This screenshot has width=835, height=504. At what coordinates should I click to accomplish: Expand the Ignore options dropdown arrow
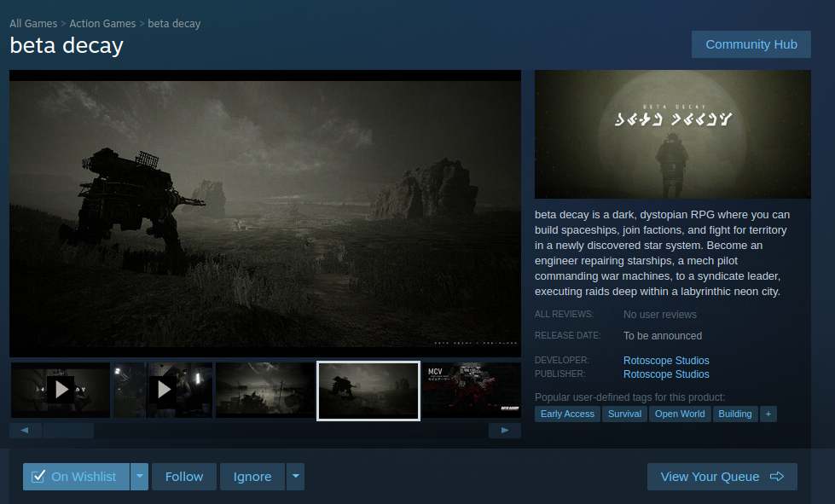[296, 477]
